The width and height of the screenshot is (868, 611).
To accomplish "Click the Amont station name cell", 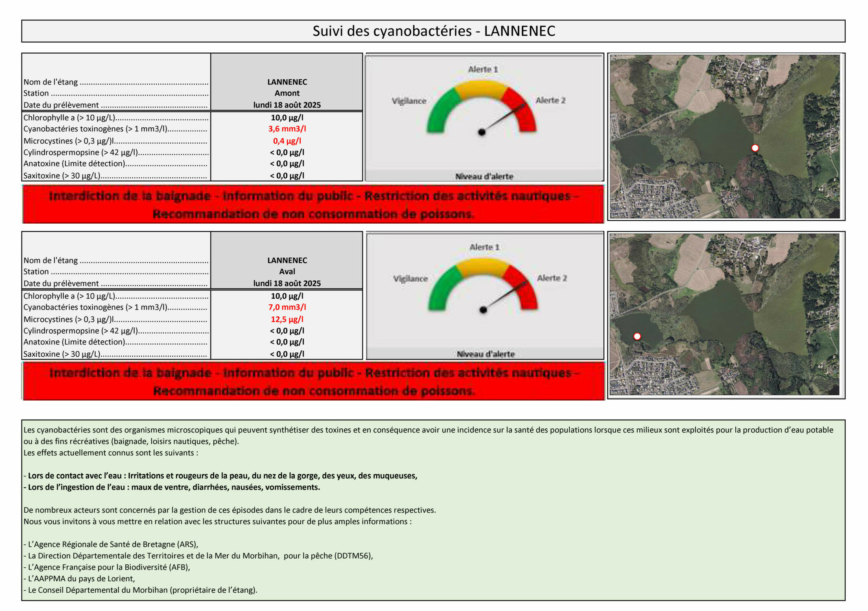I will pyautogui.click(x=287, y=93).
